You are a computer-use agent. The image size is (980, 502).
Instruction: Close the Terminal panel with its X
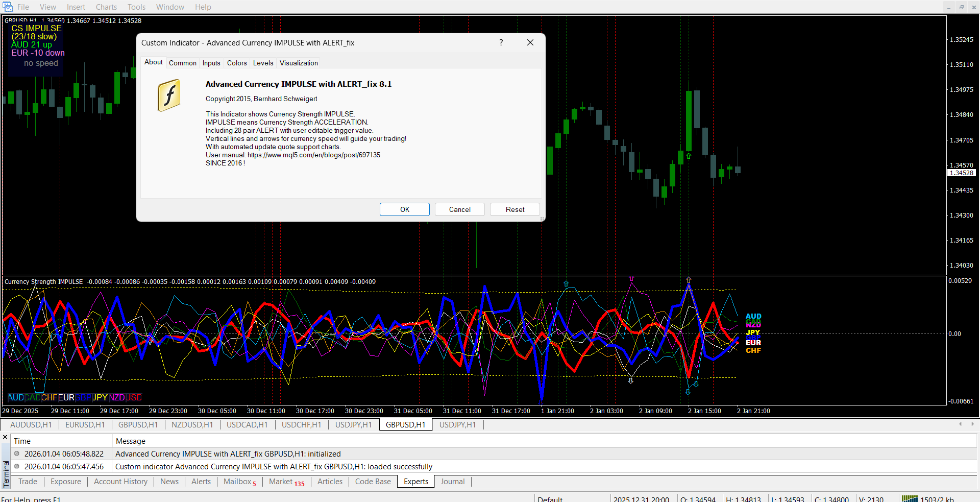(x=5, y=437)
